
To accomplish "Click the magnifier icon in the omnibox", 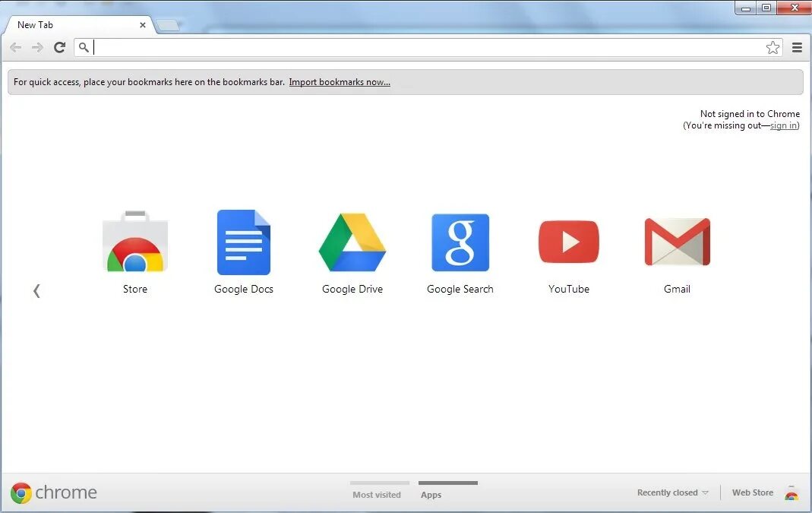I will (84, 48).
